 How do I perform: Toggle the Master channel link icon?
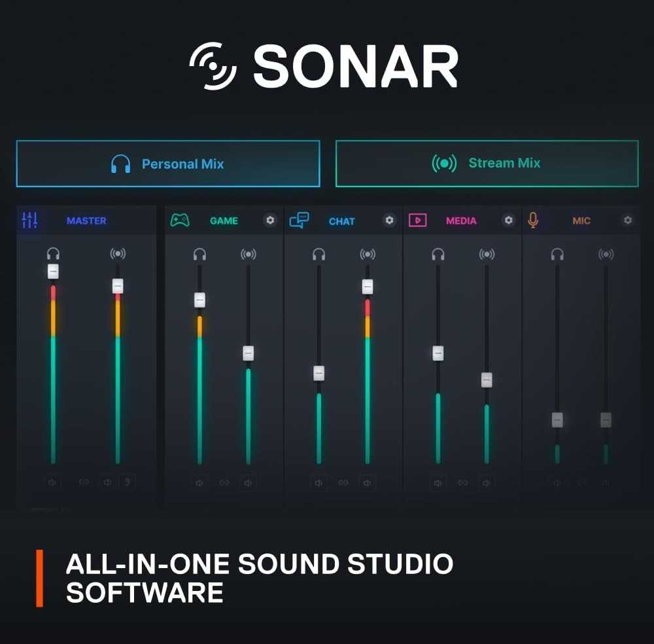coord(84,482)
